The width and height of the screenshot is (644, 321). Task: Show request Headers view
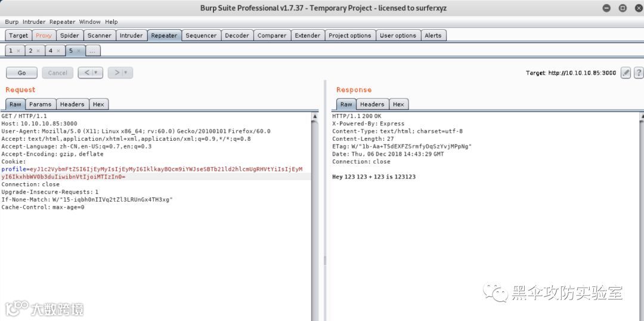72,104
